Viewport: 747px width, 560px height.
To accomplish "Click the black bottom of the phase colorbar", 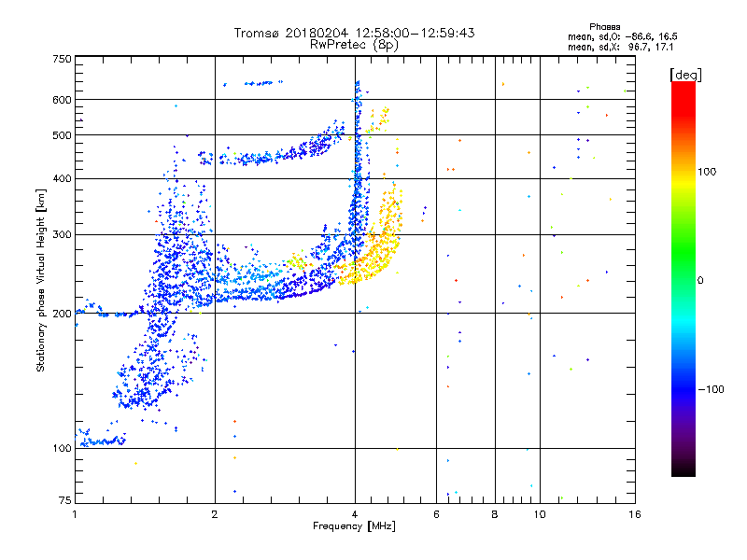I will click(684, 469).
